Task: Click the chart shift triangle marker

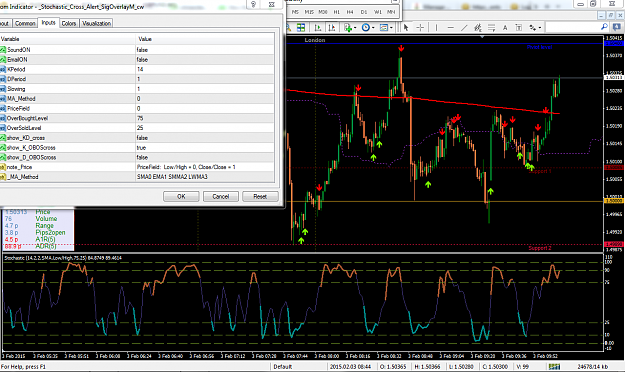Action: click(x=482, y=37)
